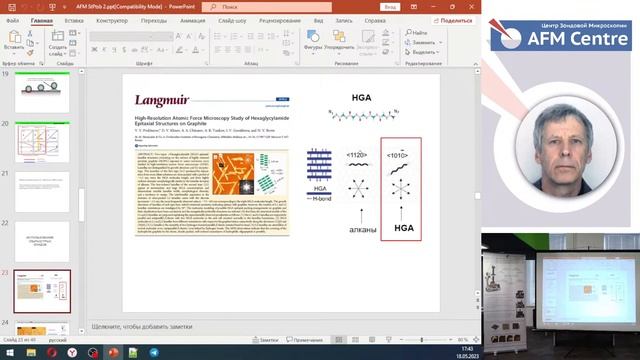Viewport: 640px width, 360px height.
Task: Click the shape fill color icon
Action: [x=386, y=33]
